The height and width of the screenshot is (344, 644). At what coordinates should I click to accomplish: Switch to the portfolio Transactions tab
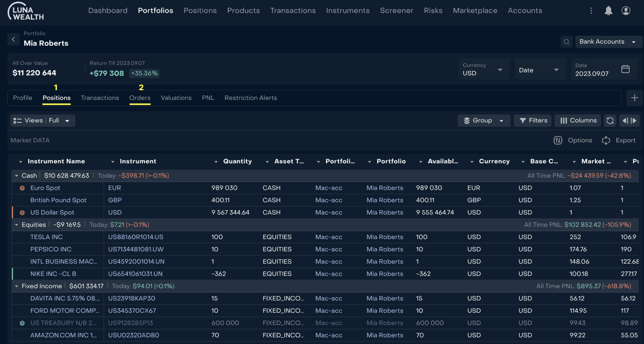pyautogui.click(x=100, y=98)
